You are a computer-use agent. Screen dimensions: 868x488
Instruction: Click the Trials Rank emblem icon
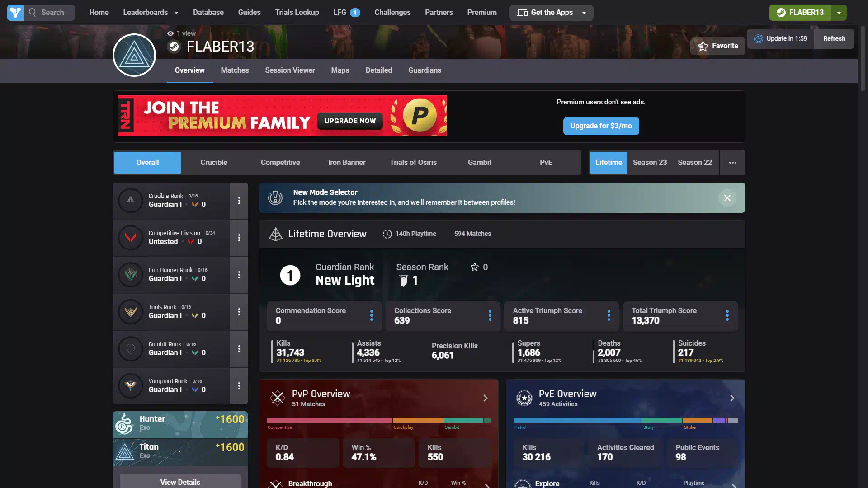click(x=131, y=311)
